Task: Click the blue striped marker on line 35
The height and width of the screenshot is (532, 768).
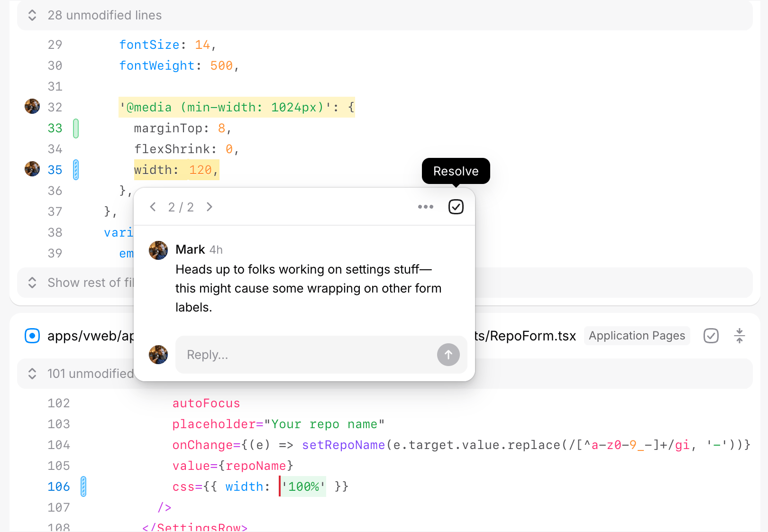Action: tap(76, 170)
